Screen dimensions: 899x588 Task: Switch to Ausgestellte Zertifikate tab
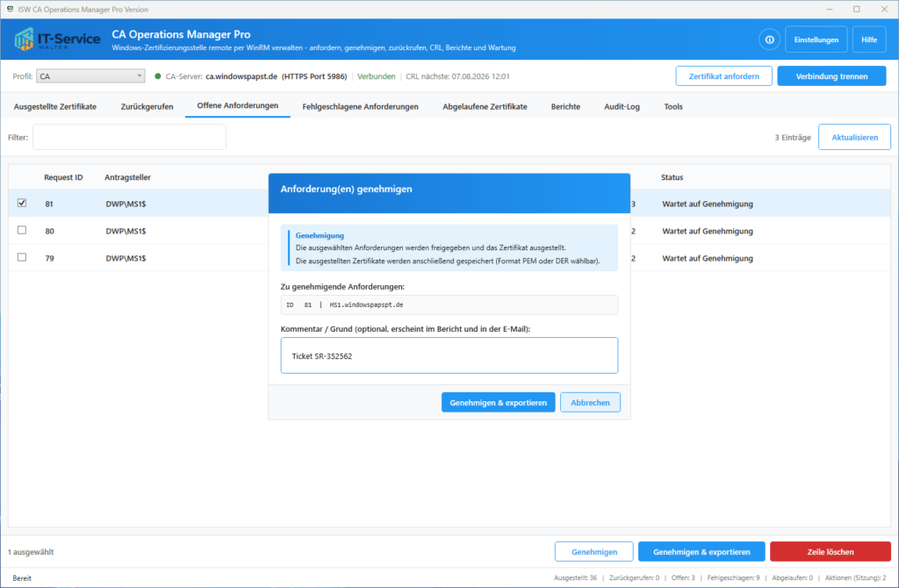pos(55,106)
